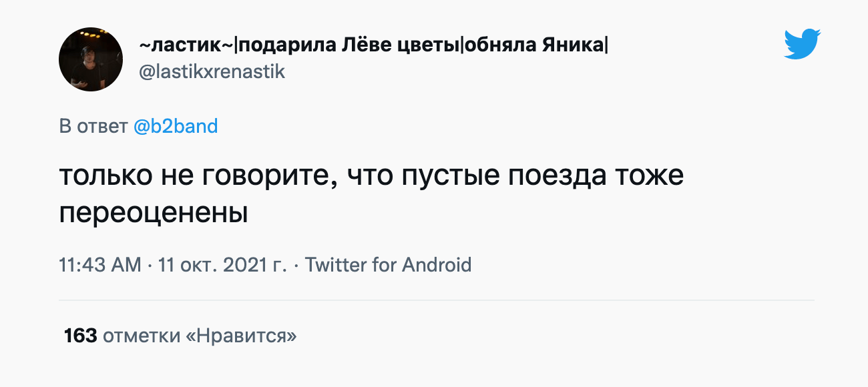Click the 163 likes count
The height and width of the screenshot is (387, 868).
click(x=81, y=336)
